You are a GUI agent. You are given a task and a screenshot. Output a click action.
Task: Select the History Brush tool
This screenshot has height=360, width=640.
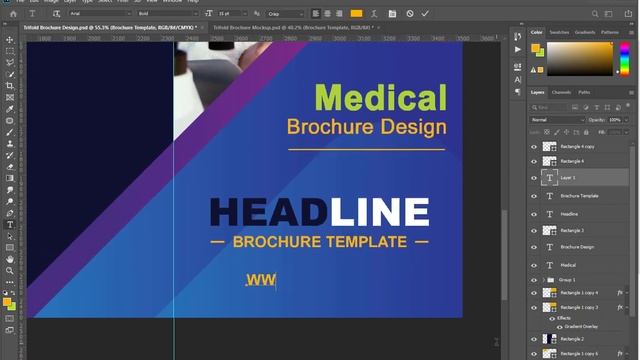[x=10, y=155]
